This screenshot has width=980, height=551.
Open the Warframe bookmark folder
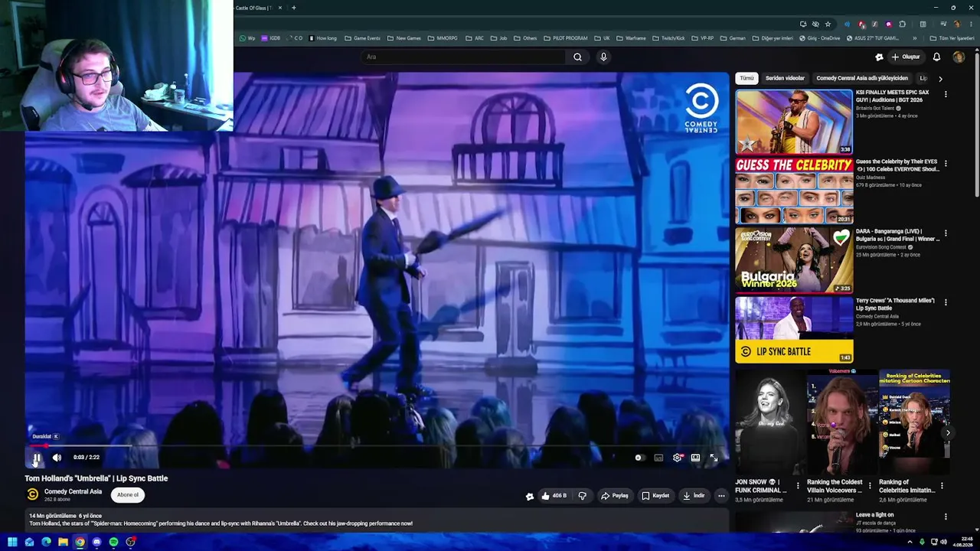click(x=631, y=38)
